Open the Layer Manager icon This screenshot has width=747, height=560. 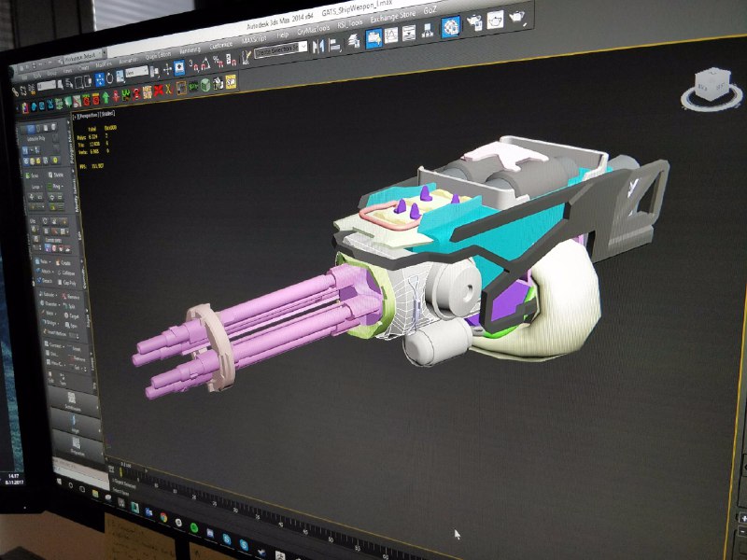(x=354, y=41)
